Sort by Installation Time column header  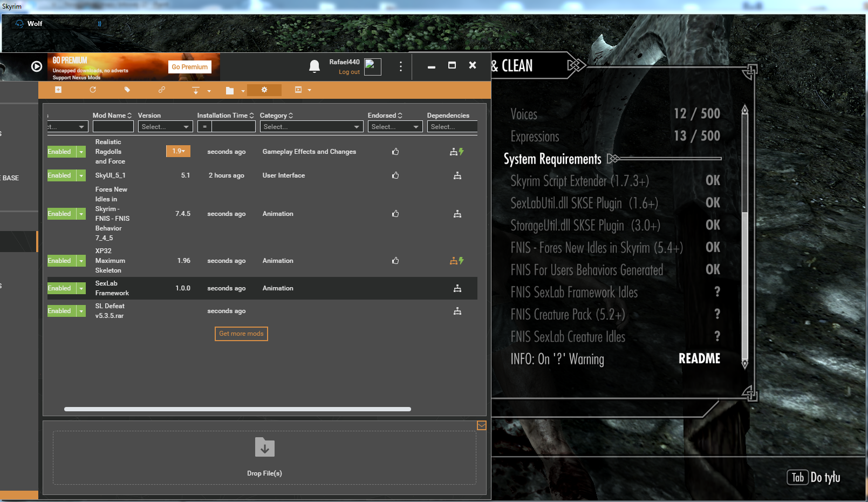(x=225, y=116)
